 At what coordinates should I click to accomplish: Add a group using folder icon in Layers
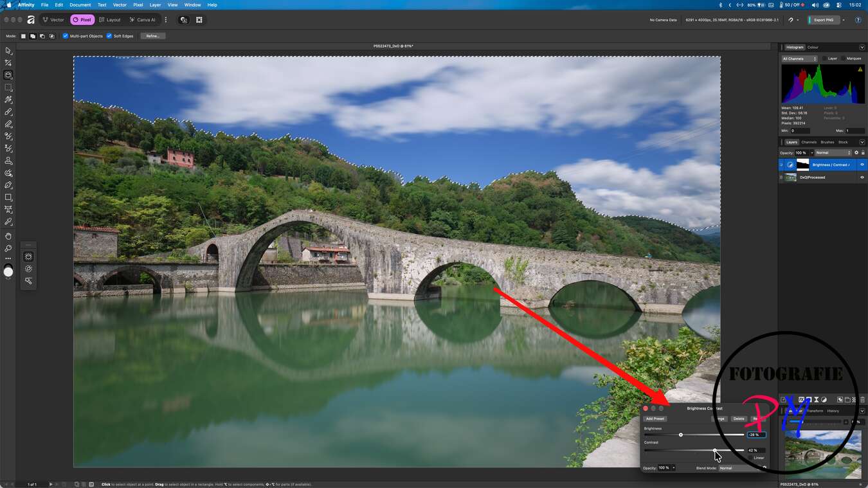(x=847, y=400)
